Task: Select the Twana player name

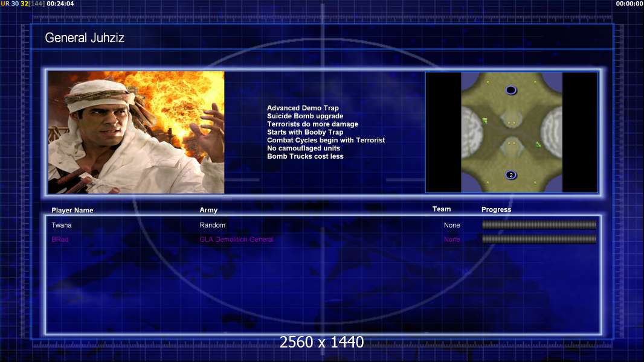Action: 61,225
